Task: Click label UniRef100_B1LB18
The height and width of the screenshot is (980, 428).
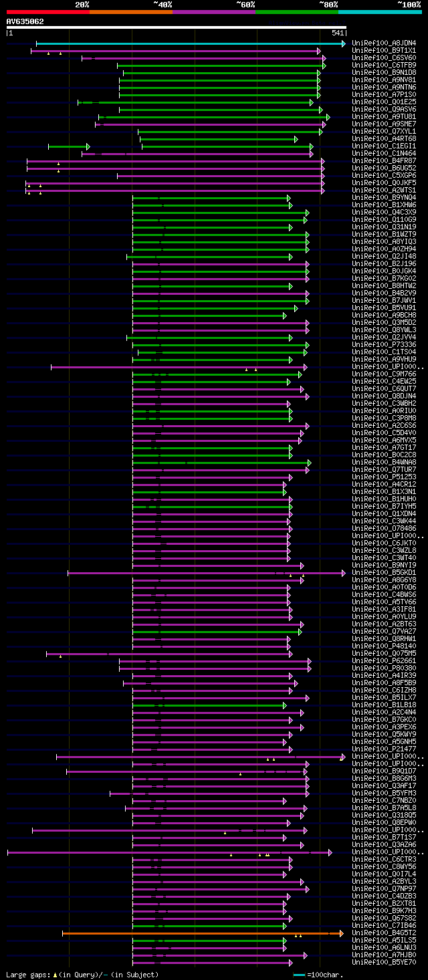Action: click(384, 705)
